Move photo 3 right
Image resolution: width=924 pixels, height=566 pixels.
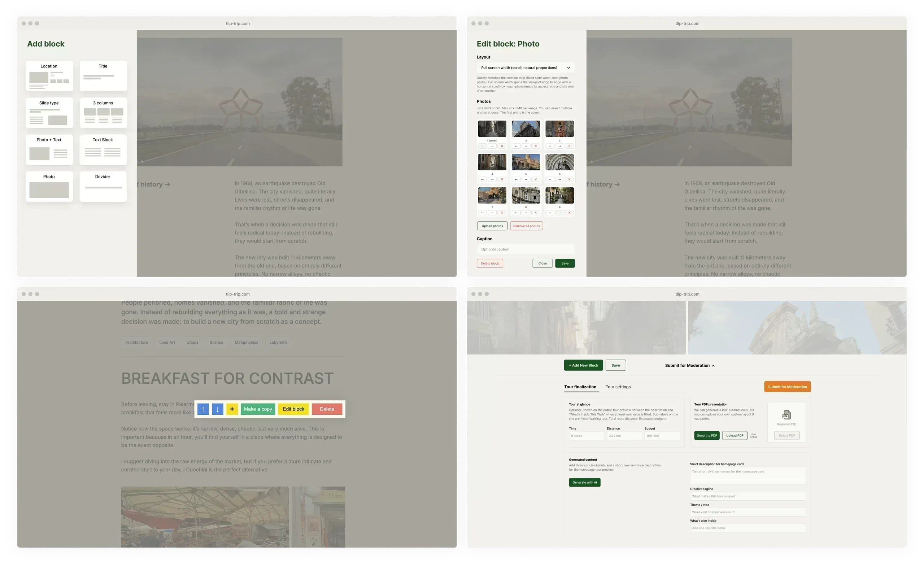[559, 146]
